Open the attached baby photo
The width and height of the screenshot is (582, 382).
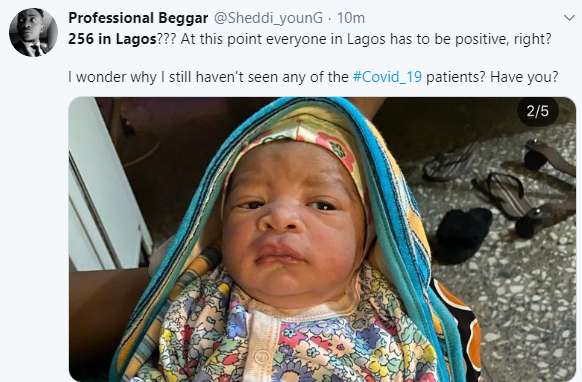[322, 239]
